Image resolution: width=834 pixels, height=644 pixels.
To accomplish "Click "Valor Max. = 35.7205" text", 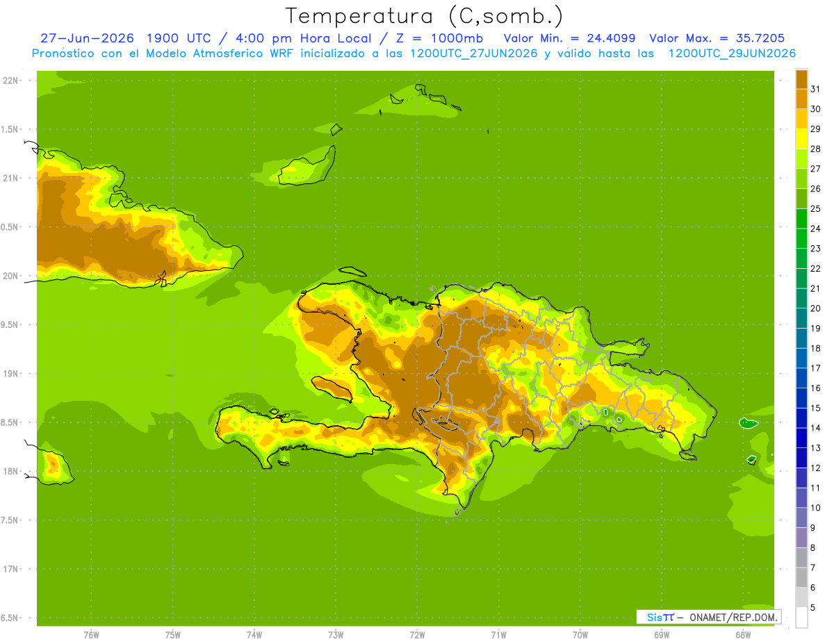I will pyautogui.click(x=717, y=38).
